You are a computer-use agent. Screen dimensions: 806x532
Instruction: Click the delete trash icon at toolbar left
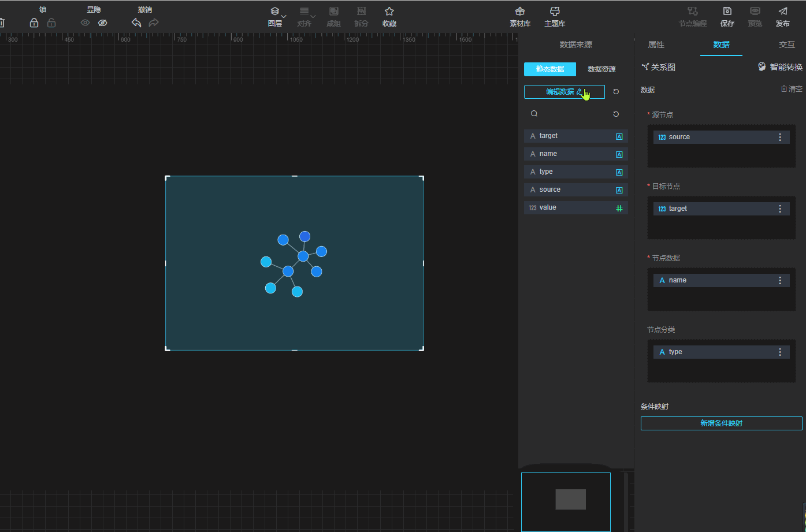click(x=2, y=23)
